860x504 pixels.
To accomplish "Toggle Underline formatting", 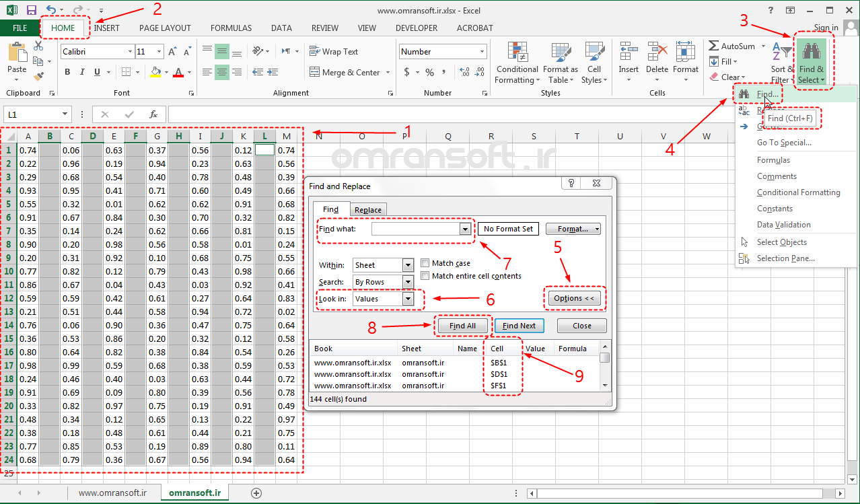I will pyautogui.click(x=97, y=72).
